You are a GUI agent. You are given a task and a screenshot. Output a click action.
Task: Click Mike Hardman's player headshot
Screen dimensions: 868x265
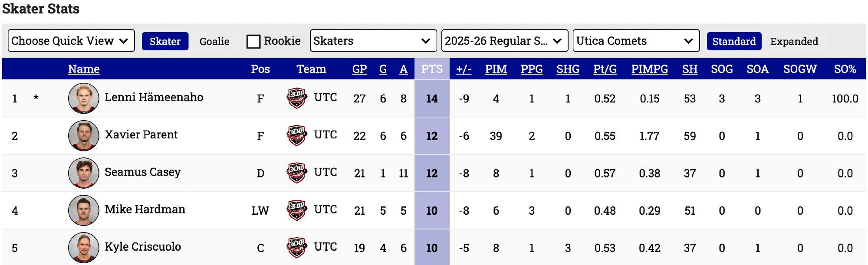[84, 210]
